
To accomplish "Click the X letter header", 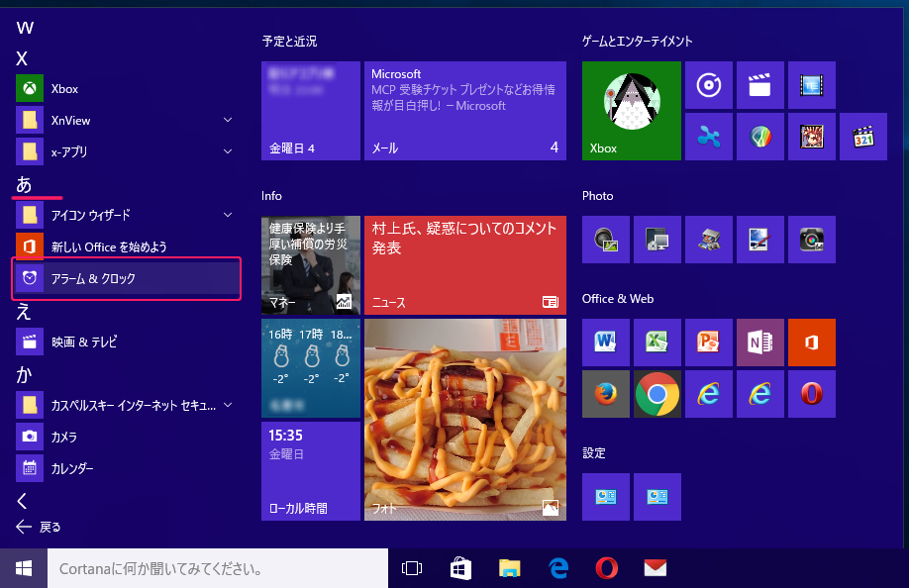I will [x=22, y=58].
